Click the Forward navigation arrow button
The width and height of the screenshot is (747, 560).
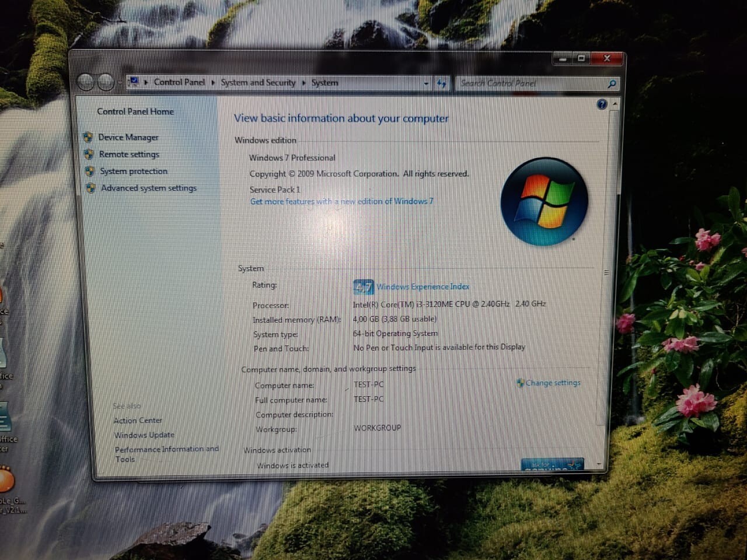pos(105,82)
